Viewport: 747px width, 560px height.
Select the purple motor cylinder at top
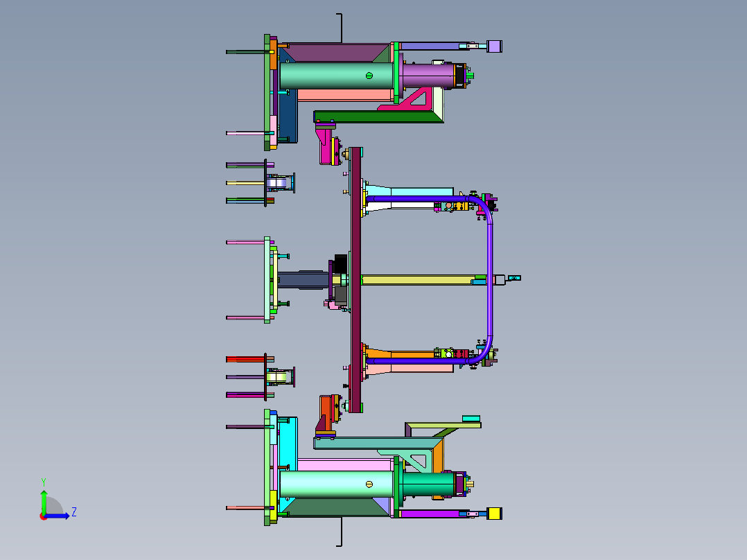pos(428,76)
